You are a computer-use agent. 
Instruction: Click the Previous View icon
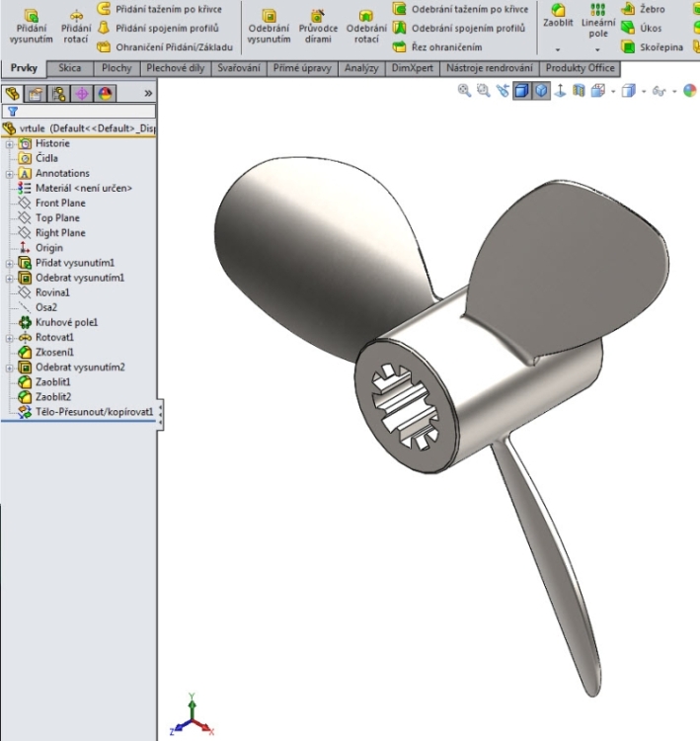click(503, 91)
